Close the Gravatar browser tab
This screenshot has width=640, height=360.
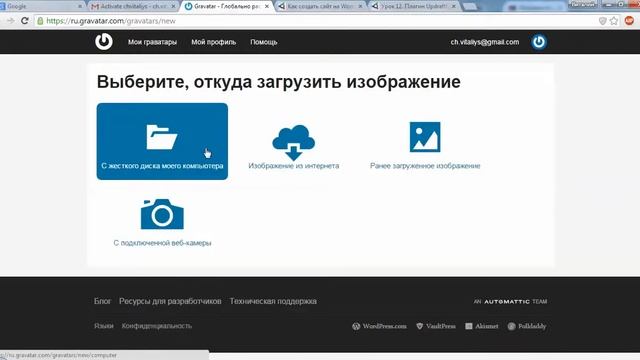[267, 7]
